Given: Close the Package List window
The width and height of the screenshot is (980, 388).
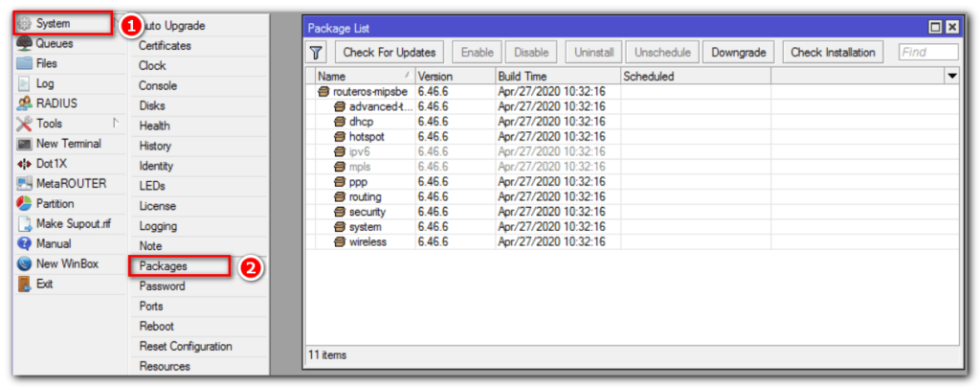Looking at the screenshot, I should (951, 27).
